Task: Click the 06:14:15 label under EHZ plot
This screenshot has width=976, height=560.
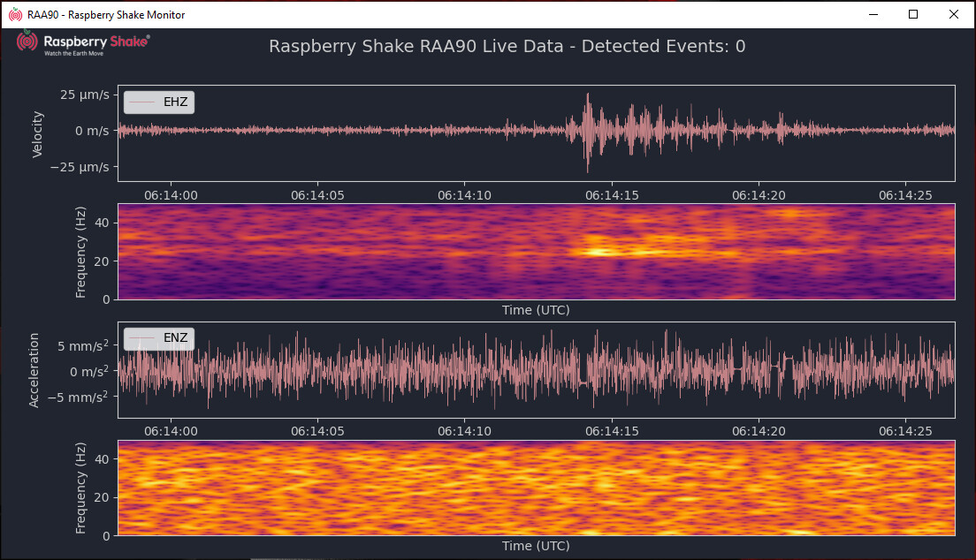Action: click(612, 195)
